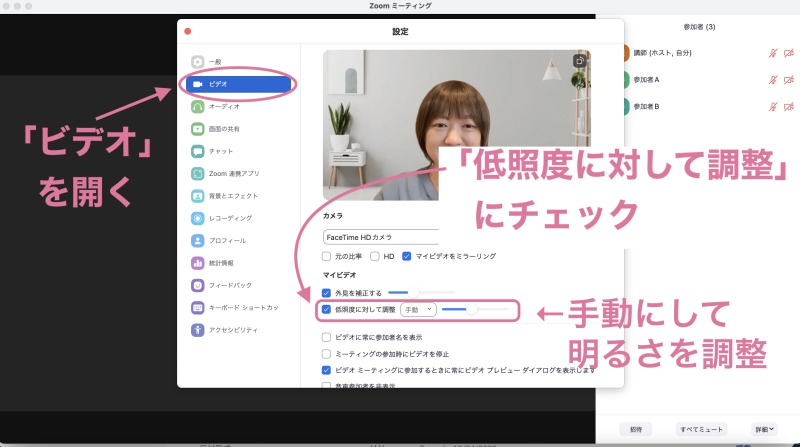Check ミーティングの参加時にビデオを停止
Viewport: 800px width, 447px height.
coord(327,354)
